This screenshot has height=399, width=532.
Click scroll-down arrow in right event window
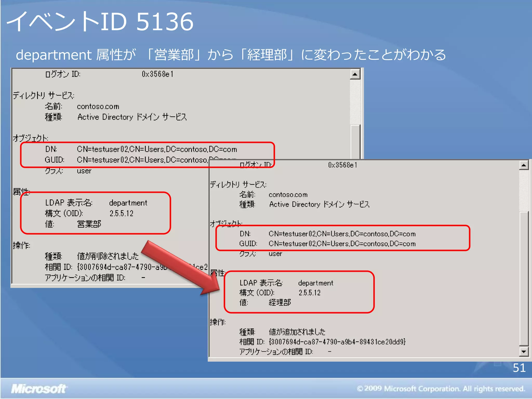(524, 352)
